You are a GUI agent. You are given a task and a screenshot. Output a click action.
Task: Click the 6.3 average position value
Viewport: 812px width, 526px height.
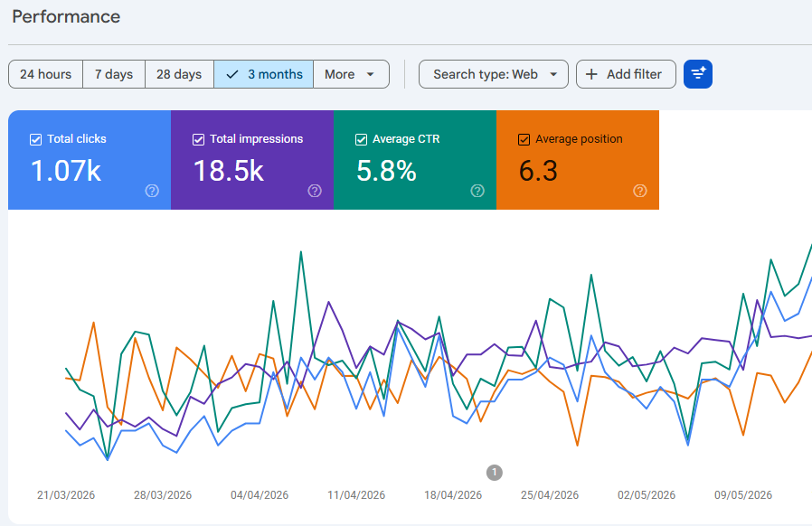tap(539, 171)
